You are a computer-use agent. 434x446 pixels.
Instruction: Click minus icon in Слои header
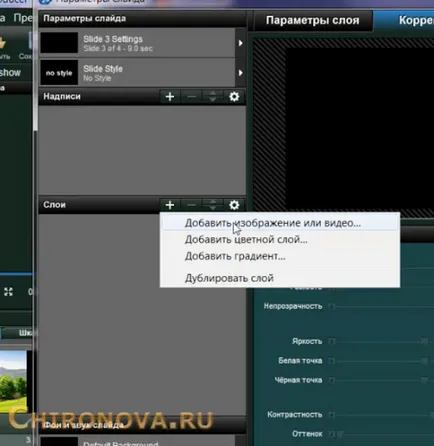tap(191, 205)
